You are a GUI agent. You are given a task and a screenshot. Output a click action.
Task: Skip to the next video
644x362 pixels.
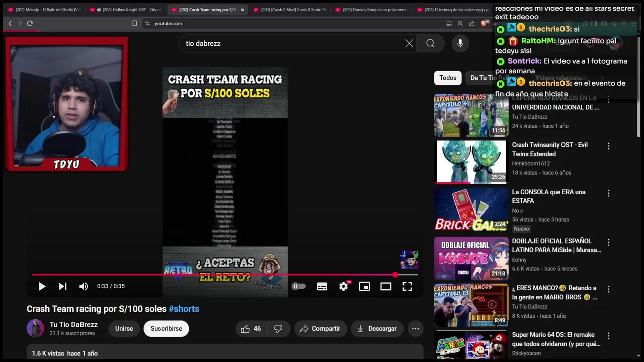point(62,286)
